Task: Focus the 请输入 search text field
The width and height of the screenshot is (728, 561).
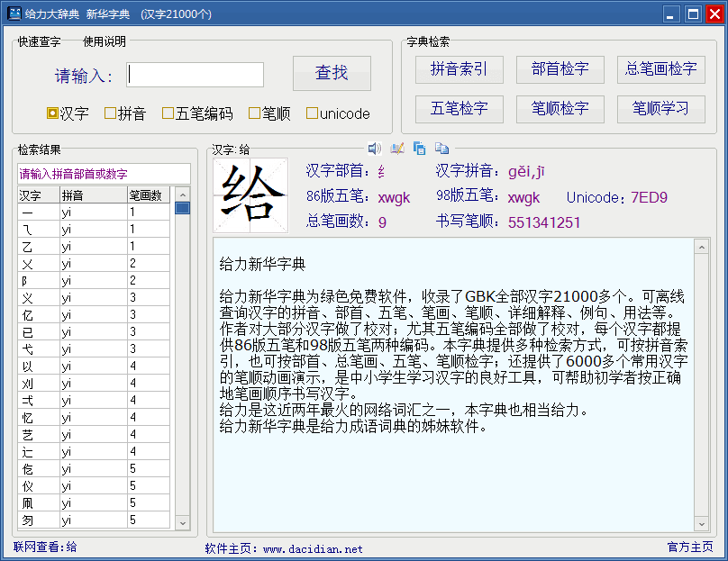Action: coord(195,75)
